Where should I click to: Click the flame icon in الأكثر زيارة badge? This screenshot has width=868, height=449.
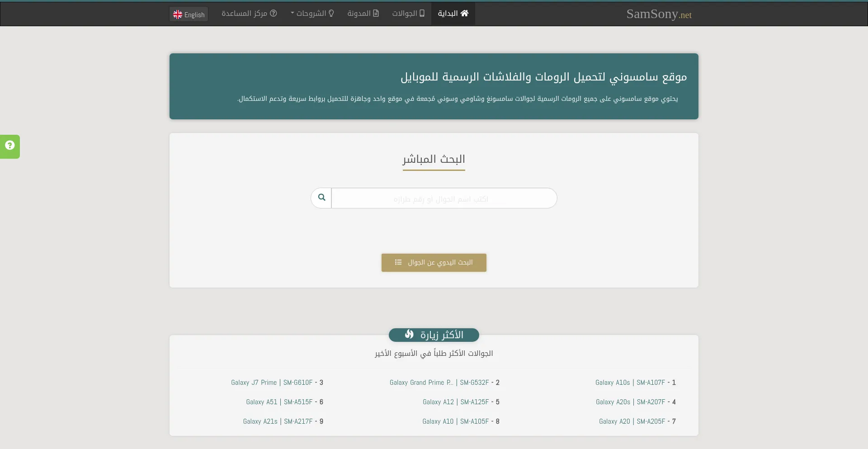[409, 334]
